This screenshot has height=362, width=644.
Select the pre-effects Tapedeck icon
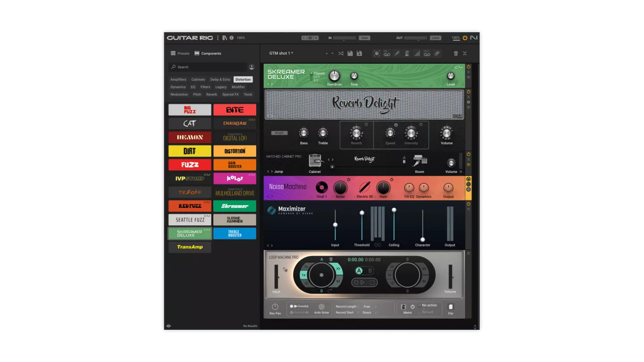pos(387,53)
